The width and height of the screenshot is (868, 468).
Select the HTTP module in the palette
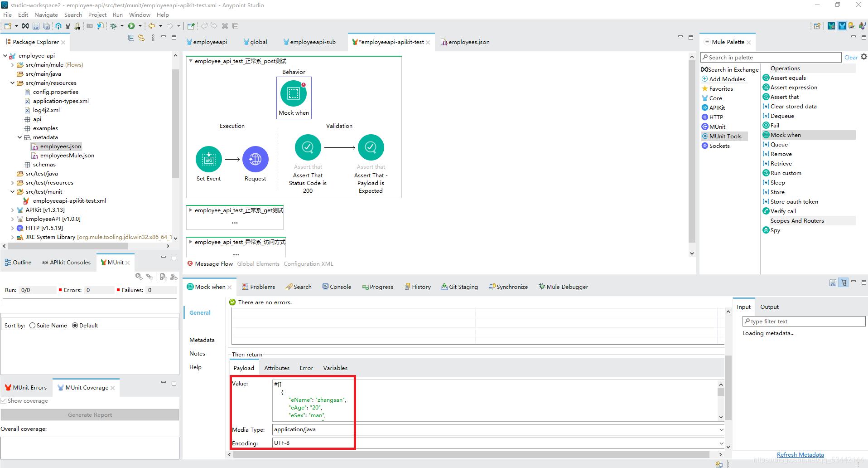(712, 117)
